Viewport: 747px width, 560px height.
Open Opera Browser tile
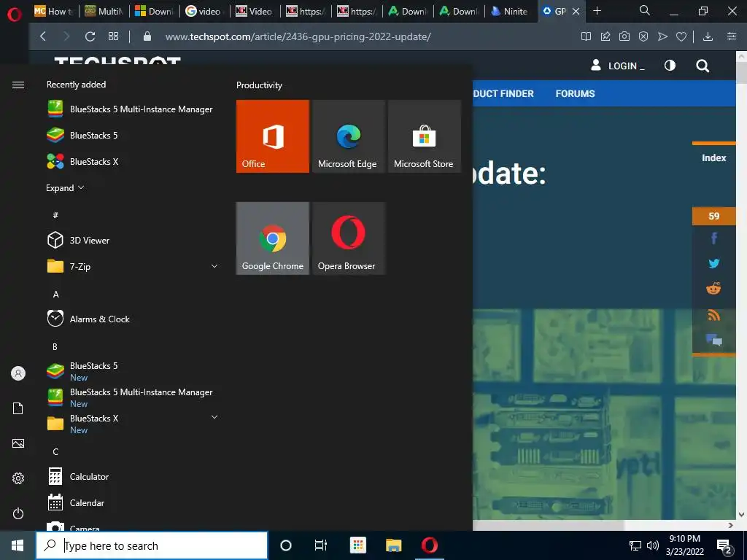348,238
